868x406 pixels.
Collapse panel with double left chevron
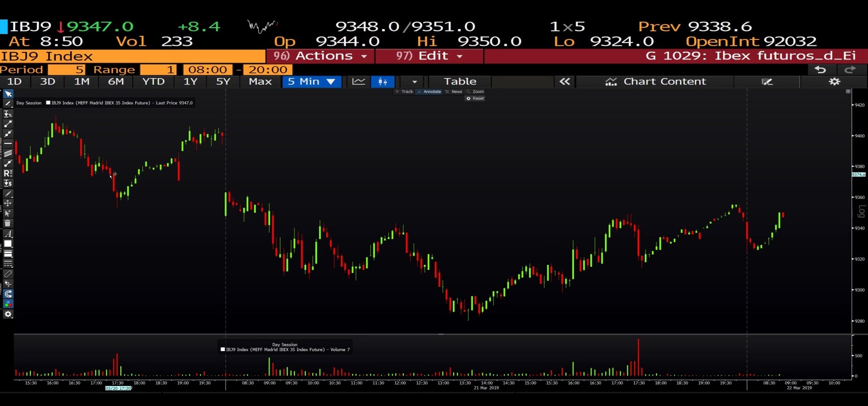[564, 82]
